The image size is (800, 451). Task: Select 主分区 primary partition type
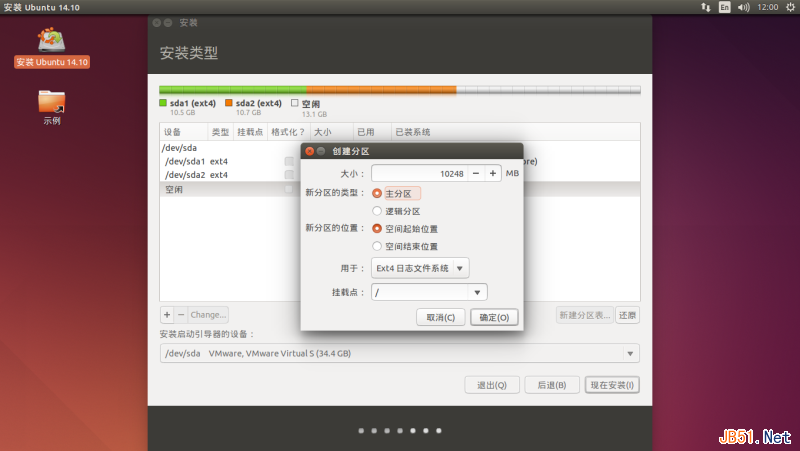pyautogui.click(x=396, y=193)
